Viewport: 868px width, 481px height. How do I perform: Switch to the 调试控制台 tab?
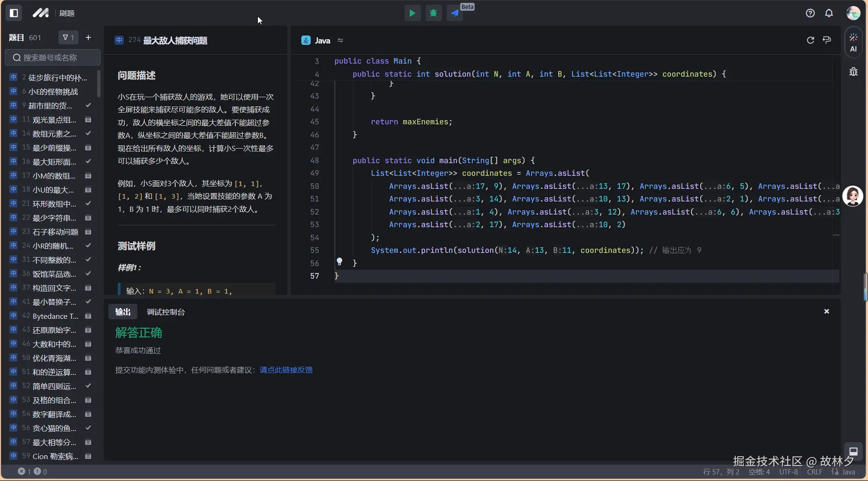click(x=165, y=312)
